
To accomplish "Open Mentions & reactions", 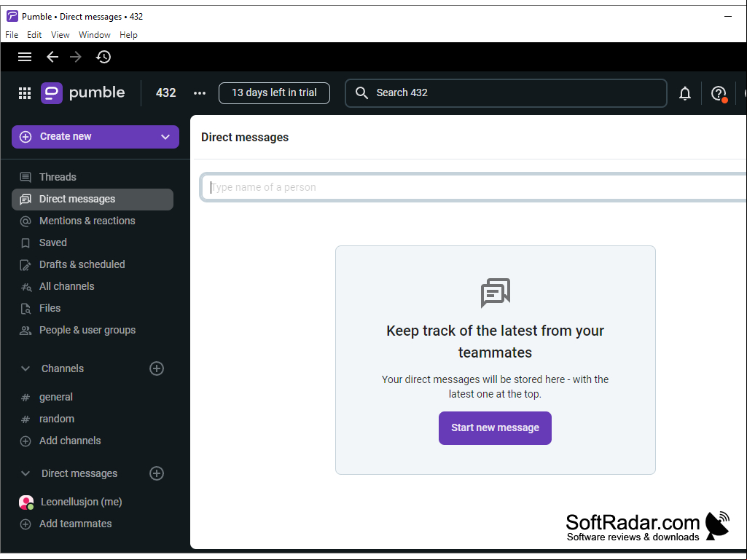I will coord(93,221).
